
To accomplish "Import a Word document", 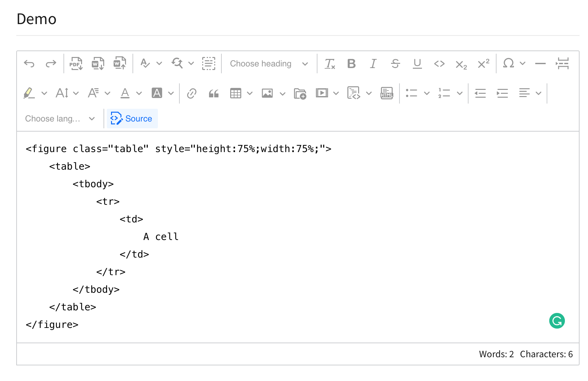I will point(120,63).
